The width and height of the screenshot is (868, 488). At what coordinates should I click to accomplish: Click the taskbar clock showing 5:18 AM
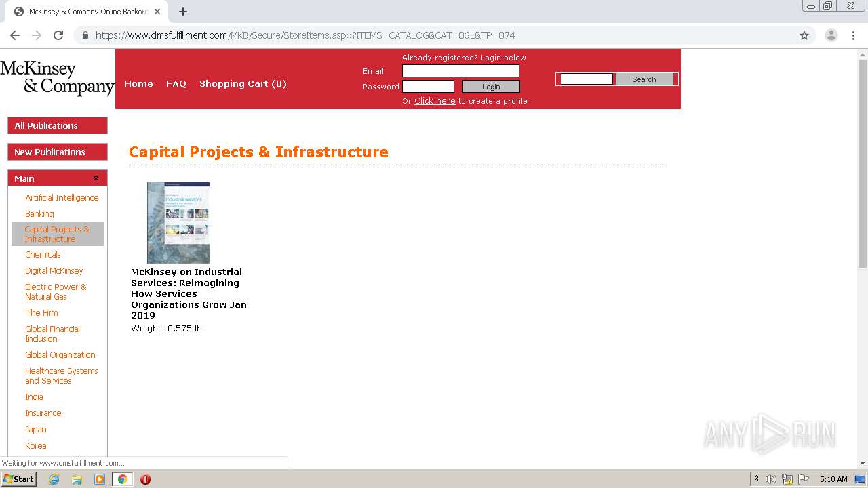[x=833, y=479]
